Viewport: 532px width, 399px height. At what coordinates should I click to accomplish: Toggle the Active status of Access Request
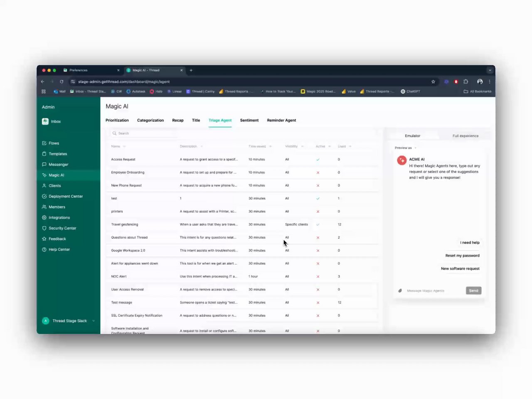pos(318,160)
